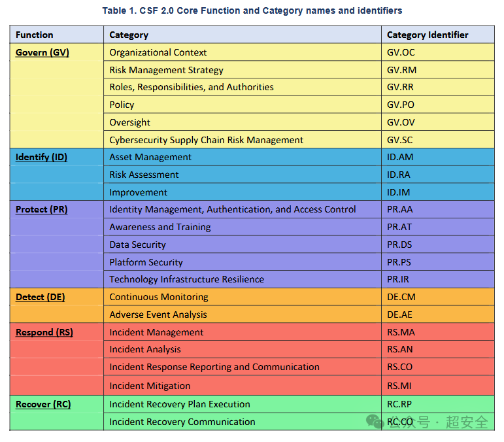Select the 'Risk Management Strategy' cell
The height and width of the screenshot is (442, 504).
pos(243,70)
